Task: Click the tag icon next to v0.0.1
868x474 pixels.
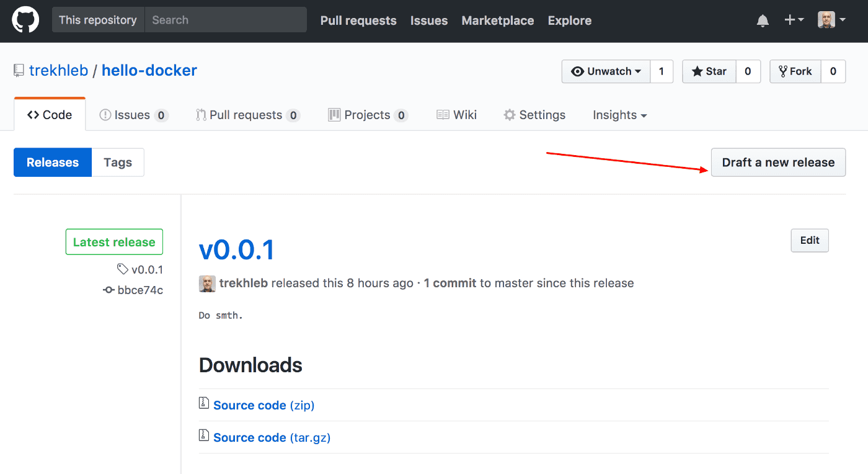Action: point(123,269)
